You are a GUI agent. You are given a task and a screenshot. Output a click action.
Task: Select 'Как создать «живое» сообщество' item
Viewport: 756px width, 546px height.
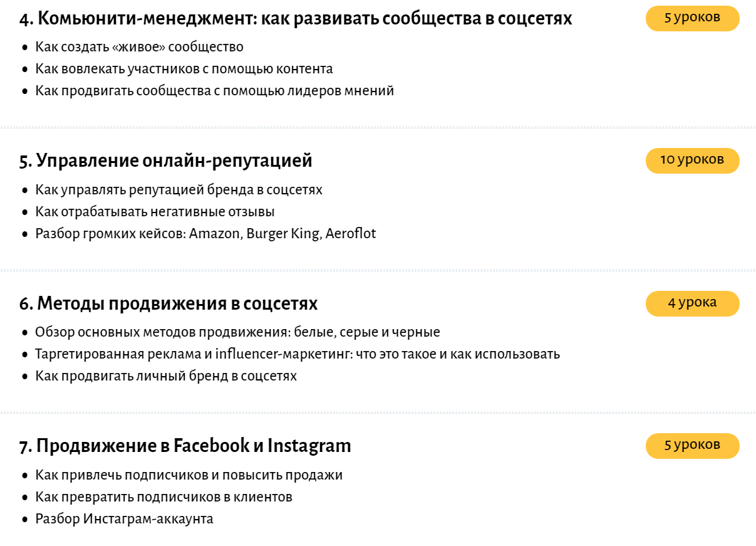139,47
